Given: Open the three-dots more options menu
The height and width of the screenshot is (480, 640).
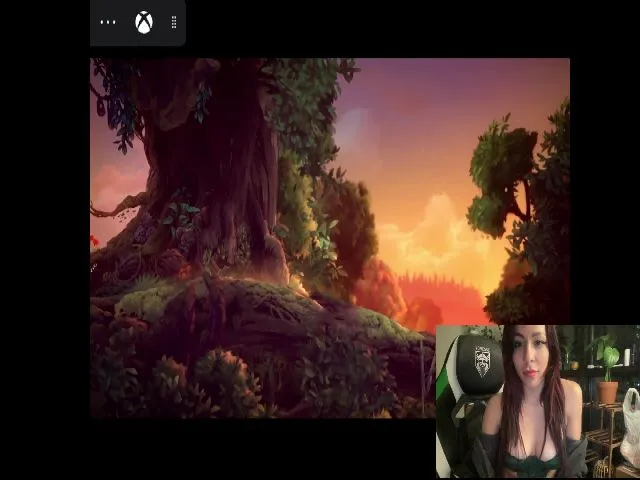Looking at the screenshot, I should [x=108, y=22].
